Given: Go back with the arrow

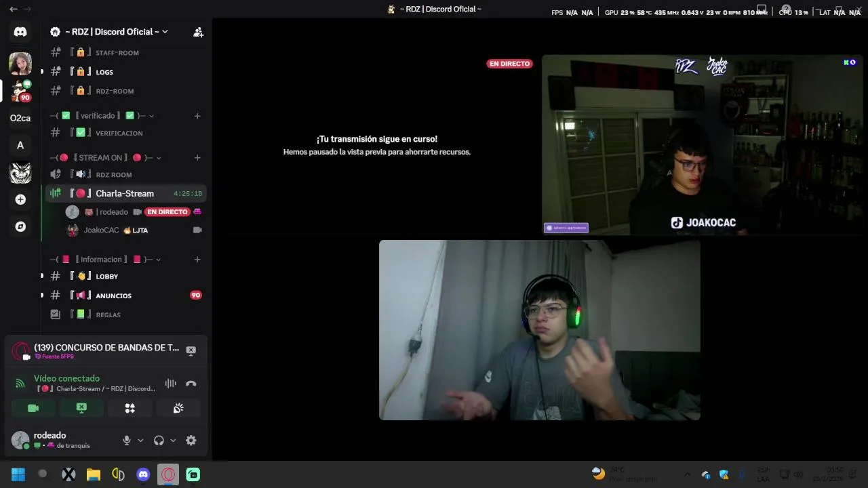Looking at the screenshot, I should click(x=13, y=9).
